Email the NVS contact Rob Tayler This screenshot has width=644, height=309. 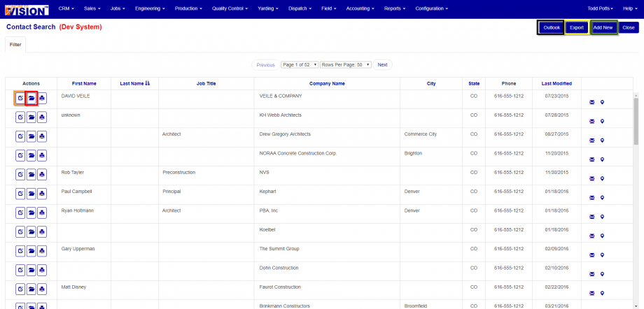click(x=591, y=178)
